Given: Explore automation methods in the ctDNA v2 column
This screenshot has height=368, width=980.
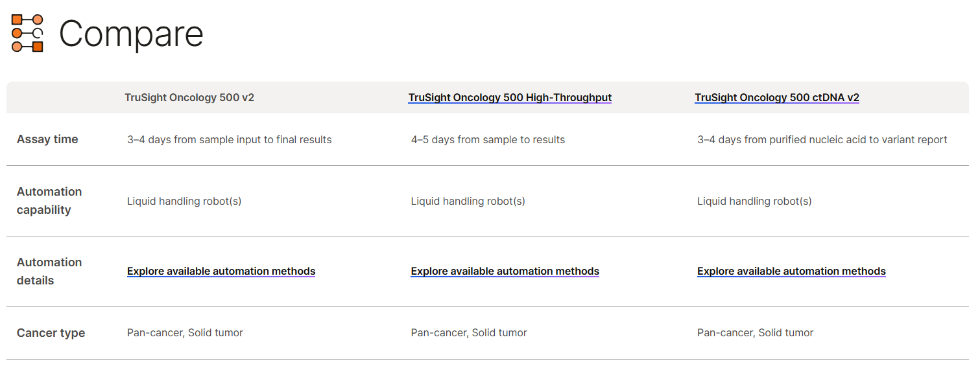Looking at the screenshot, I should tap(791, 271).
